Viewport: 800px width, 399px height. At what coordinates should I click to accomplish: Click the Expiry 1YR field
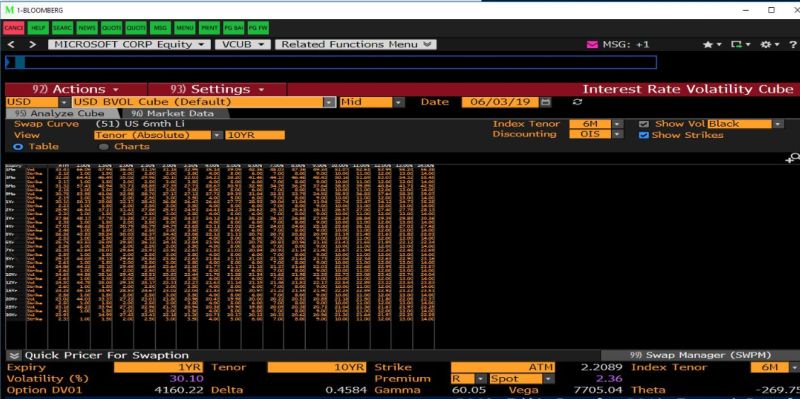click(x=159, y=367)
